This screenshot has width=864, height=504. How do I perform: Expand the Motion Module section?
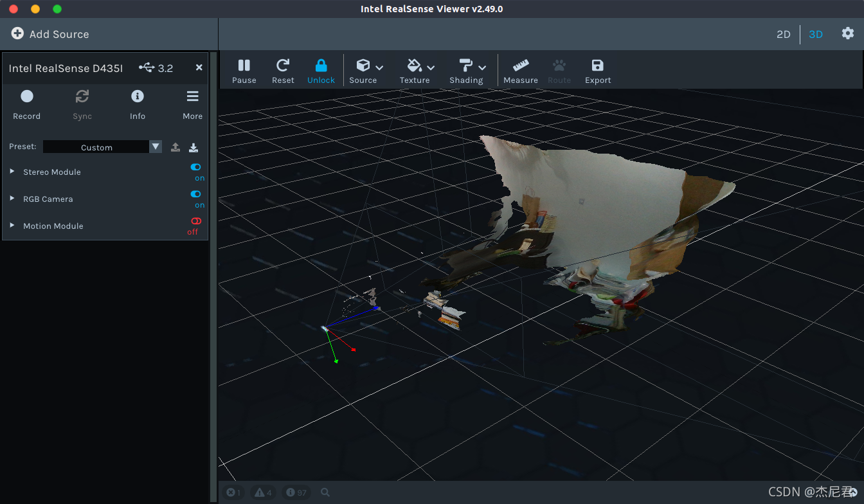point(12,226)
